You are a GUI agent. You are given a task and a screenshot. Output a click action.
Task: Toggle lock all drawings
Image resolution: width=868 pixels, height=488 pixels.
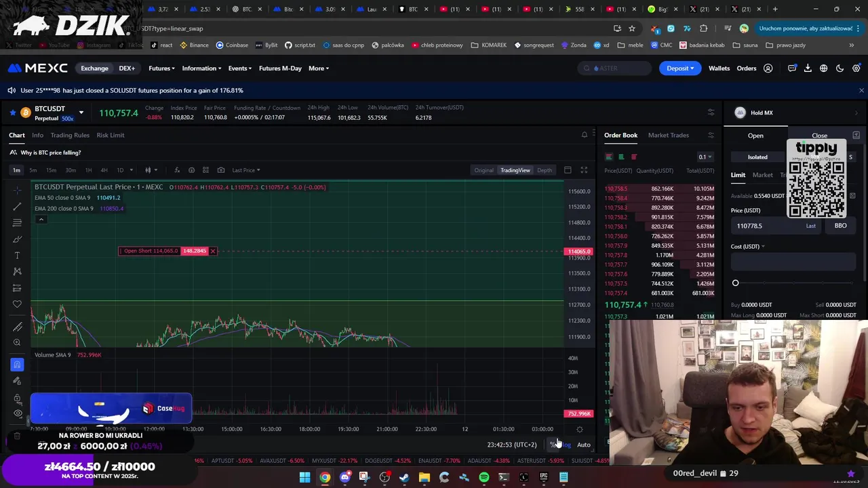click(17, 398)
